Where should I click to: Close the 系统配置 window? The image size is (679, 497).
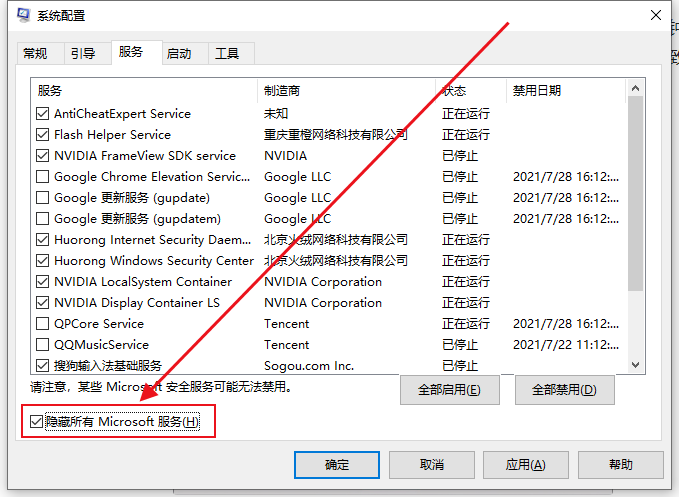click(656, 15)
